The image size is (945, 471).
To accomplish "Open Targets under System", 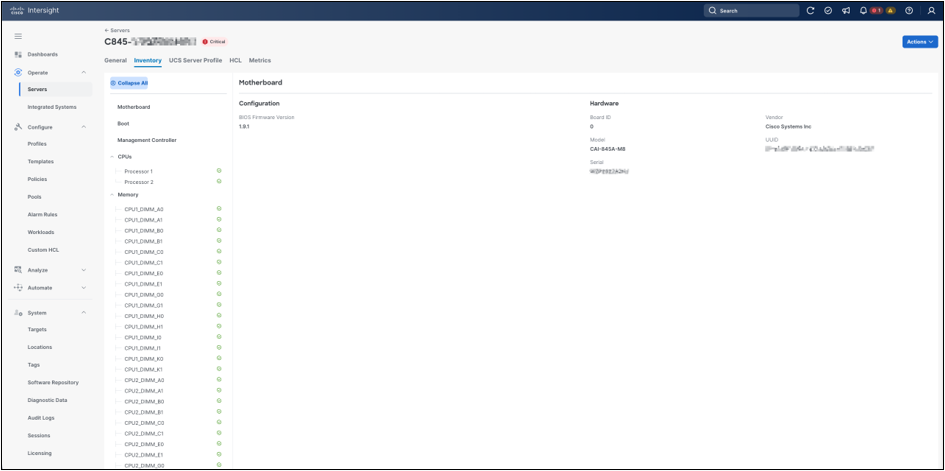I will tap(37, 329).
